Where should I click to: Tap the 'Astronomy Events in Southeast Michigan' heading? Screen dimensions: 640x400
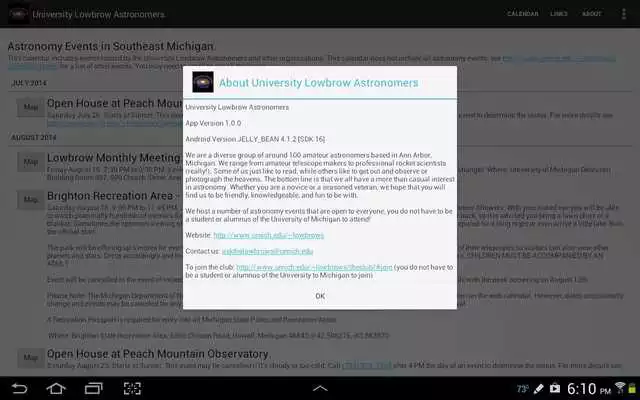(111, 46)
